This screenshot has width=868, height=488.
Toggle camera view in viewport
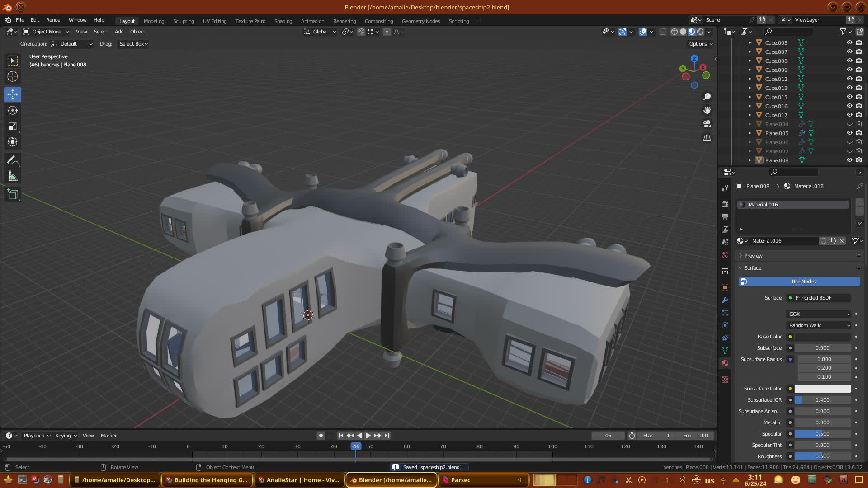707,124
